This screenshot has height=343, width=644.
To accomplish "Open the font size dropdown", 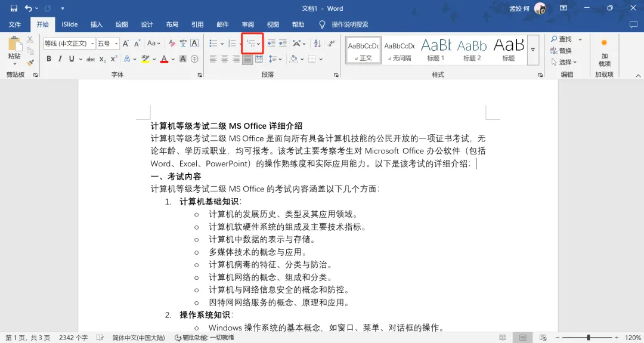I will (x=117, y=43).
